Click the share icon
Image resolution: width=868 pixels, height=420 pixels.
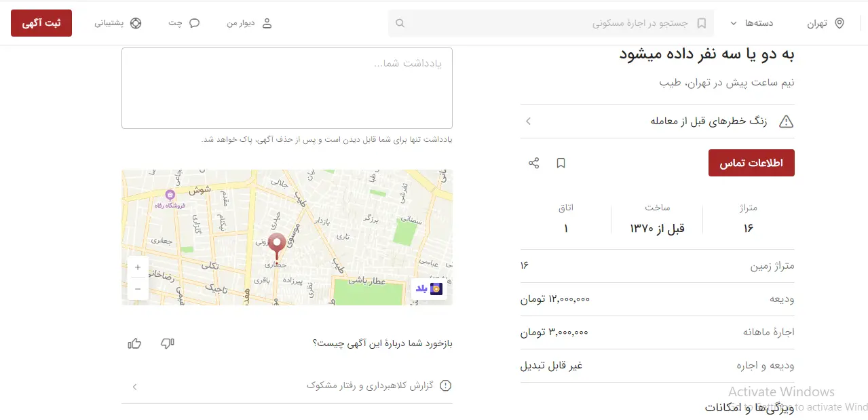coord(534,163)
